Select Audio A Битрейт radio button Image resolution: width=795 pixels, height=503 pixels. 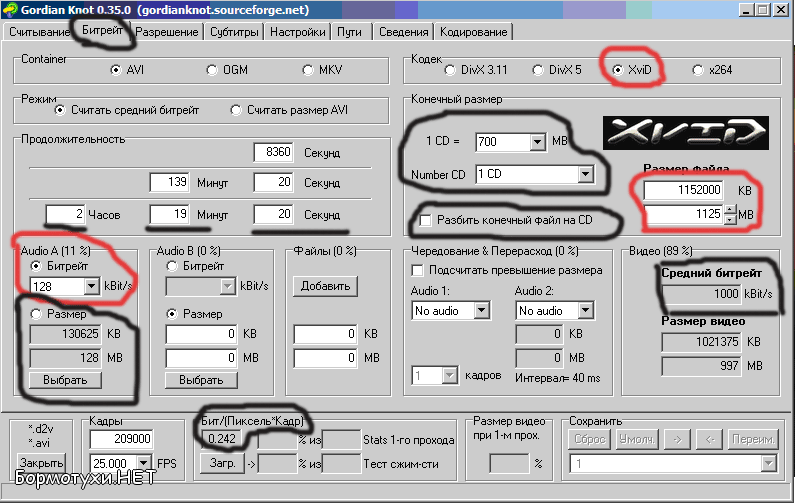click(36, 266)
